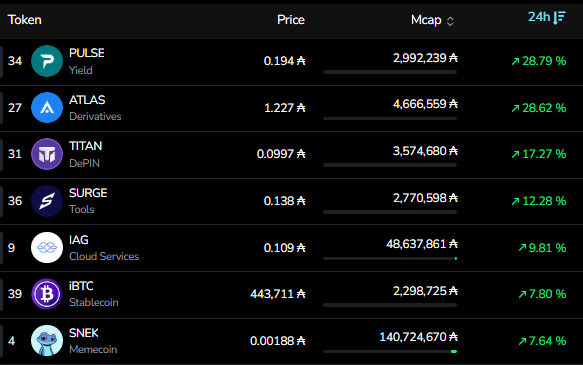The height and width of the screenshot is (365, 583).
Task: Open the PULSE token name
Action: coord(87,53)
